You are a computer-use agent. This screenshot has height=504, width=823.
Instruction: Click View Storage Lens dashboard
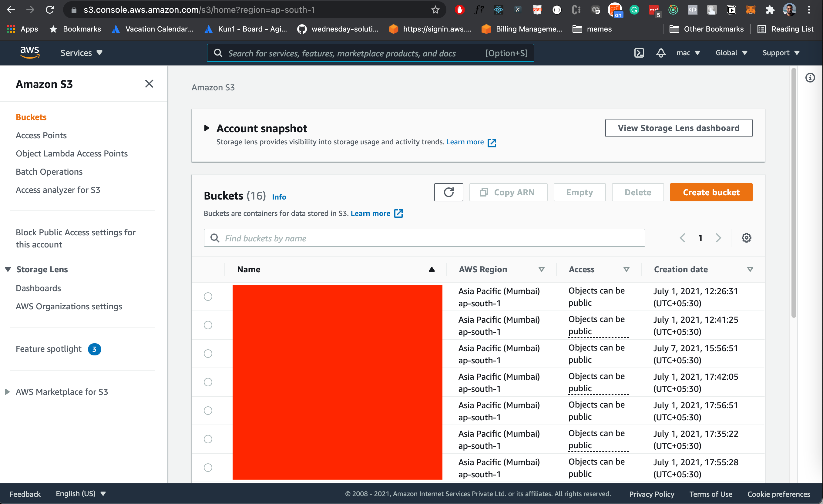coord(679,128)
